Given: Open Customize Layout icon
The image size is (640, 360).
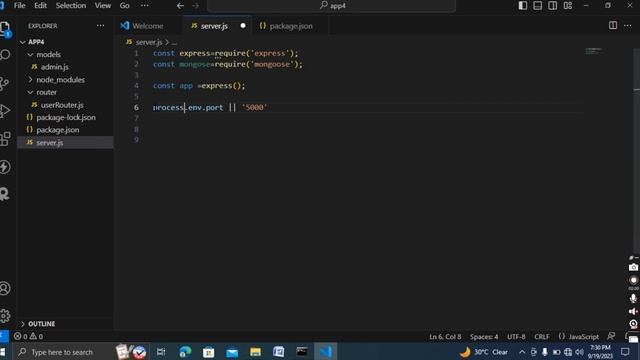Looking at the screenshot, I should coord(568,5).
